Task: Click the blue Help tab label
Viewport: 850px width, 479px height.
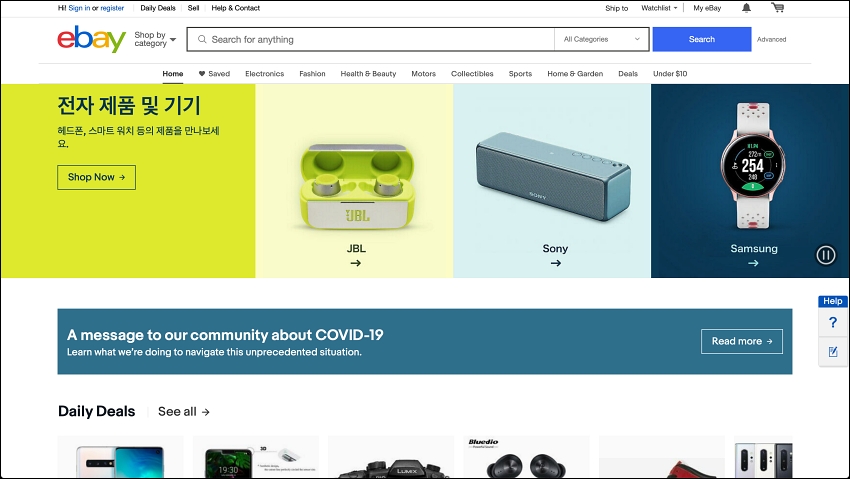Action: tap(833, 301)
